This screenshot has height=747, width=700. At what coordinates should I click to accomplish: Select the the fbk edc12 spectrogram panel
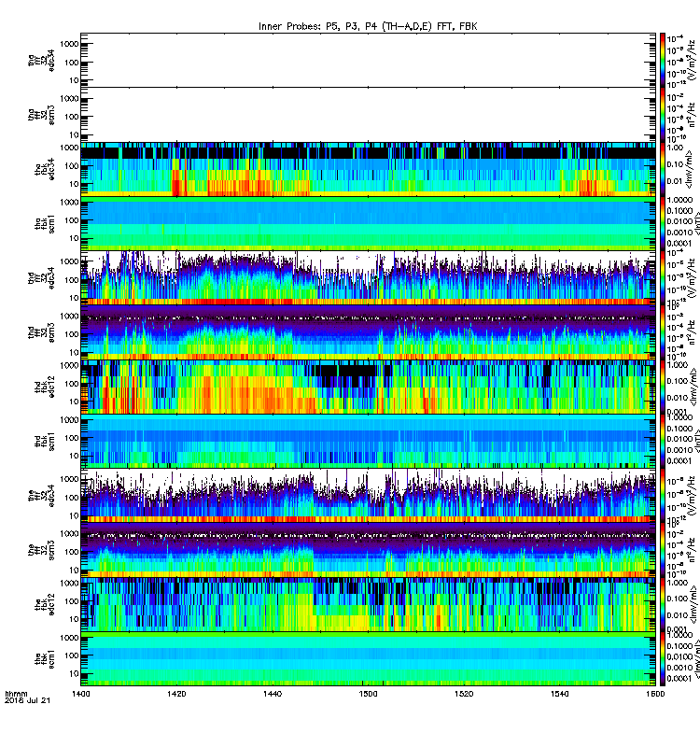click(x=368, y=604)
